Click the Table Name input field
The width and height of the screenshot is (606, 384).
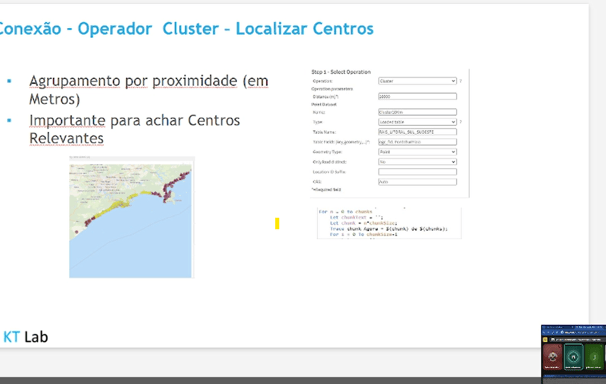[x=417, y=132]
